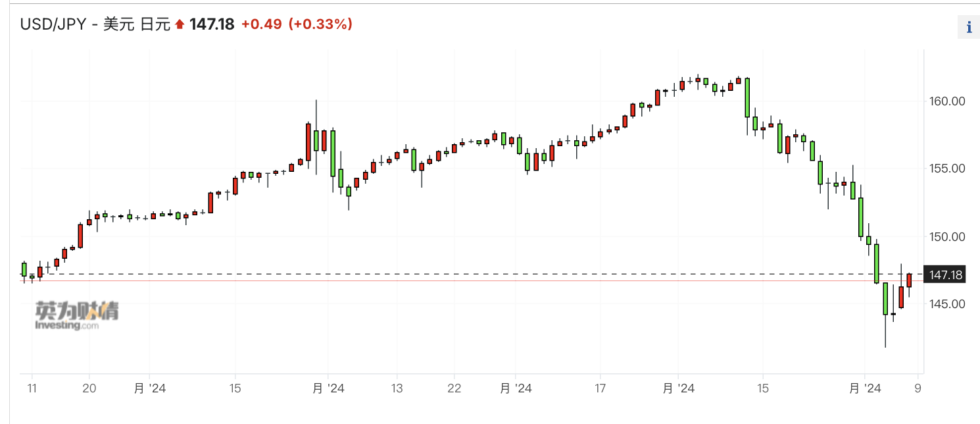The image size is (980, 424).
Task: Open the USD/JPY 美元 日元 title
Action: pyautogui.click(x=95, y=24)
